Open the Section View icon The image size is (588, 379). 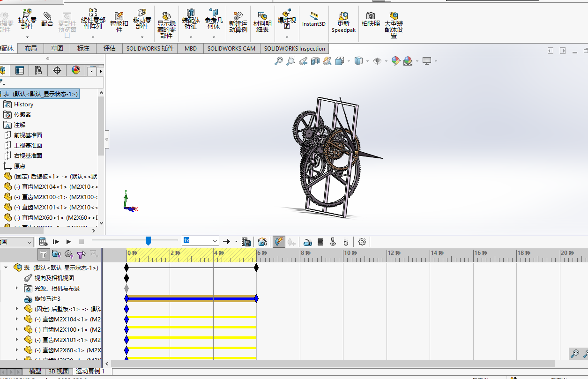tap(315, 61)
